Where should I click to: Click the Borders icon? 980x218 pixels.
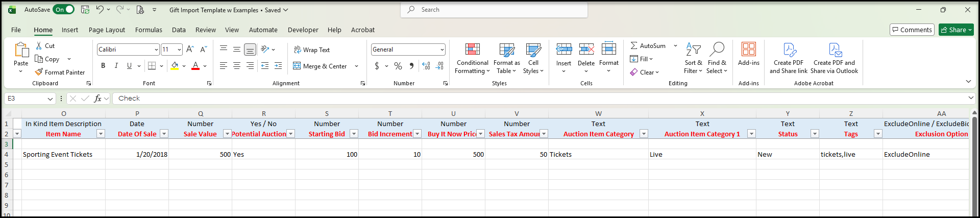click(x=152, y=65)
